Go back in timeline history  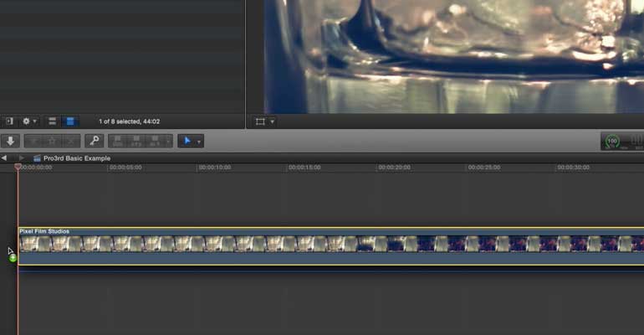(4, 157)
